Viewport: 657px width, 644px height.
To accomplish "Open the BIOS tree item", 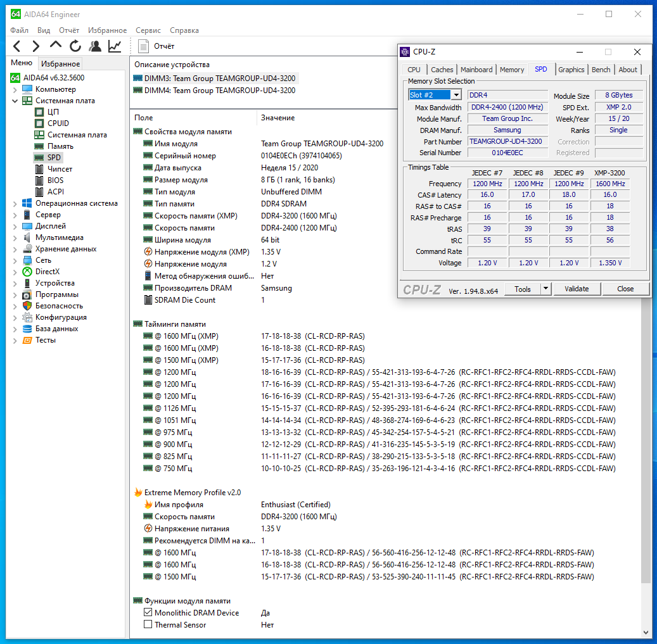I will [55, 180].
